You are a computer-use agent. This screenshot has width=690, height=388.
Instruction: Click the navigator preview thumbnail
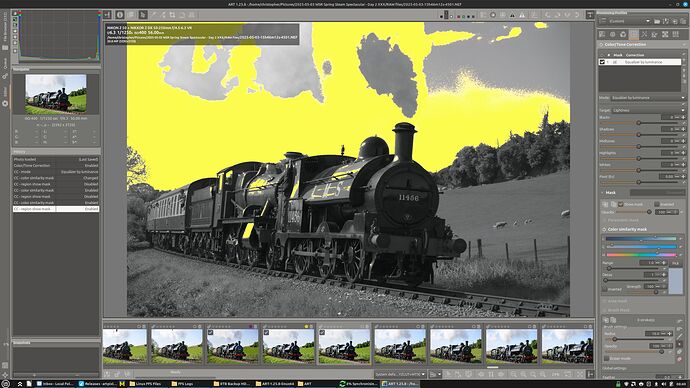(x=56, y=94)
